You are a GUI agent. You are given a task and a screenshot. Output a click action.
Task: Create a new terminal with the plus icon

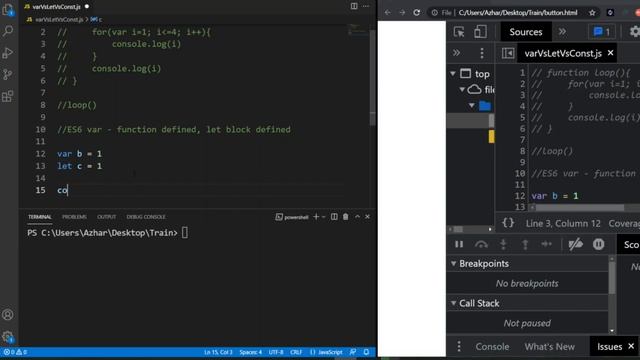(316, 217)
